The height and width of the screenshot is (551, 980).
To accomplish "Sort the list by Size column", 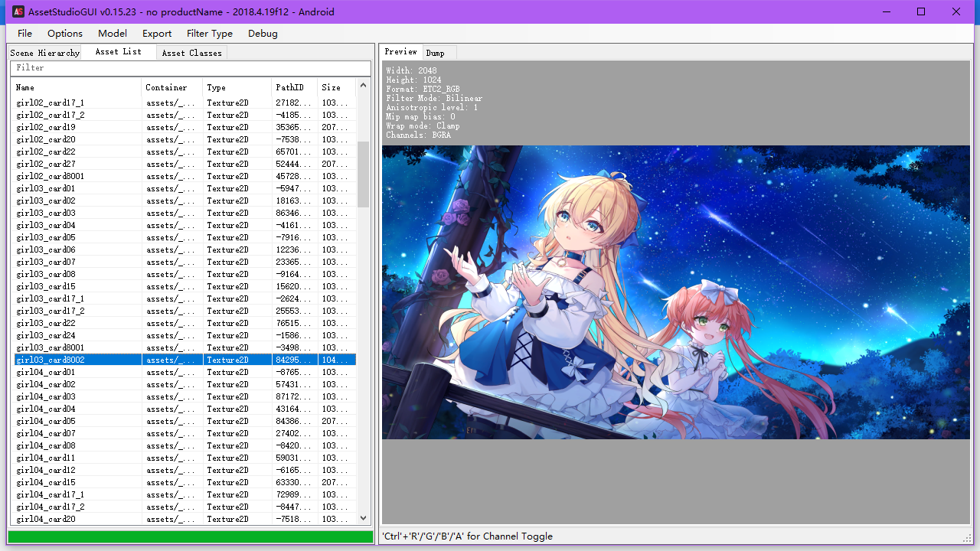I will (336, 87).
